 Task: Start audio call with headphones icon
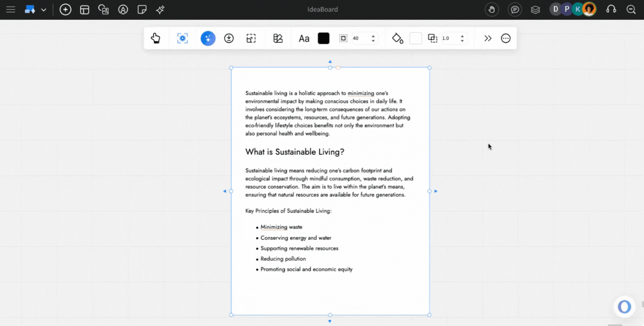[611, 10]
